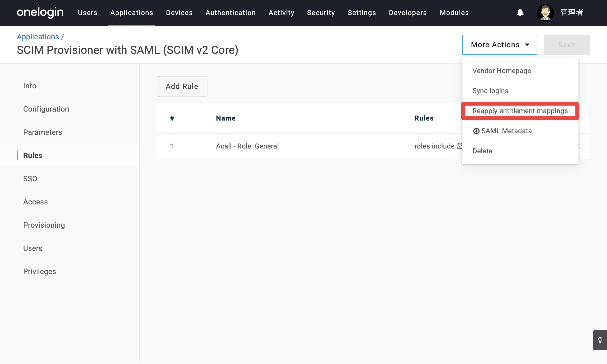The width and height of the screenshot is (607, 364).
Task: Click the # column header
Action: (172, 118)
